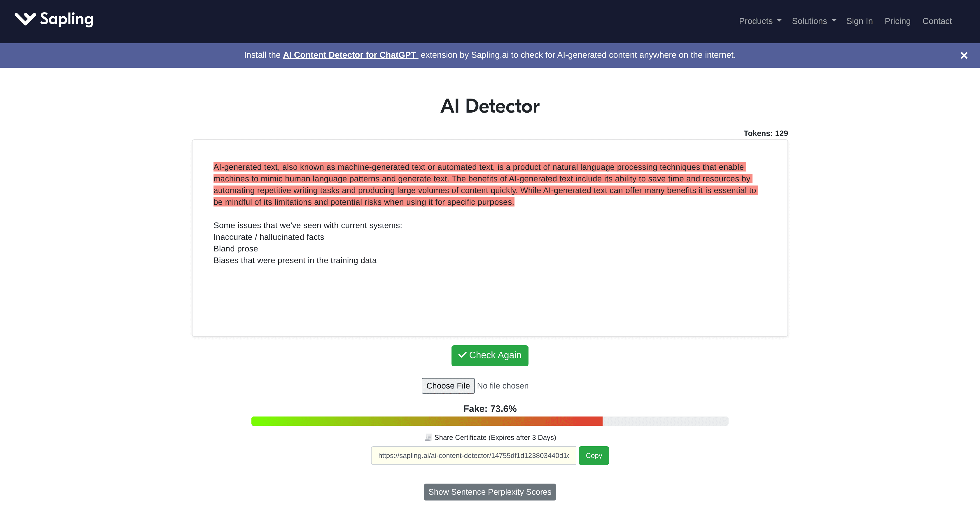Click the fax icon beside Share Certificate
980x511 pixels.
pos(428,437)
